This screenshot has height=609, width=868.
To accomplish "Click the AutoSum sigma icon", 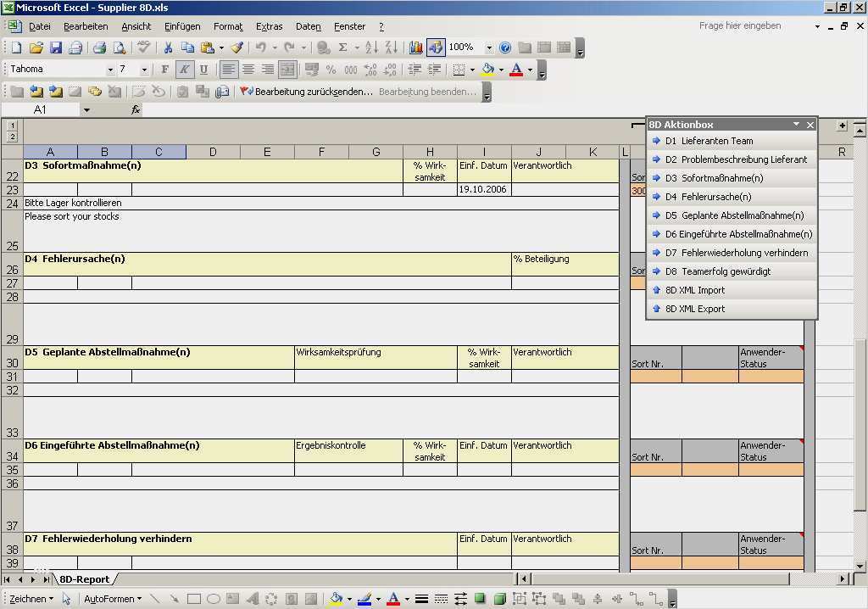I will [342, 48].
